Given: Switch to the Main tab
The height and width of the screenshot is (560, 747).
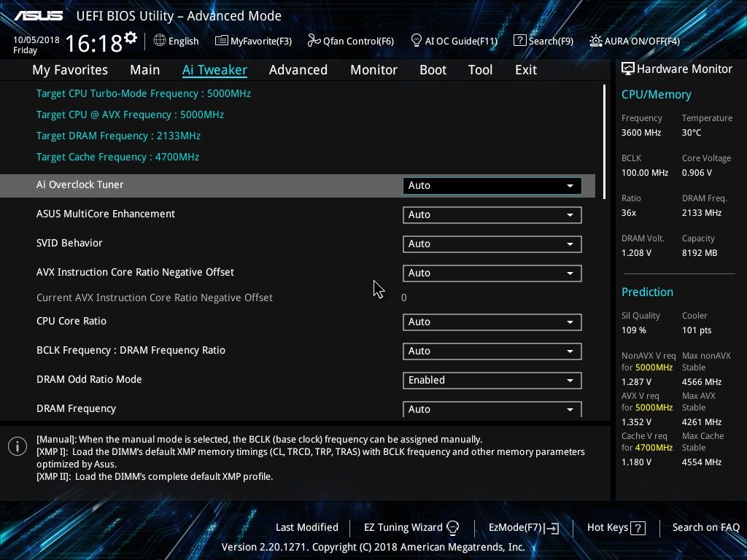Looking at the screenshot, I should point(145,70).
